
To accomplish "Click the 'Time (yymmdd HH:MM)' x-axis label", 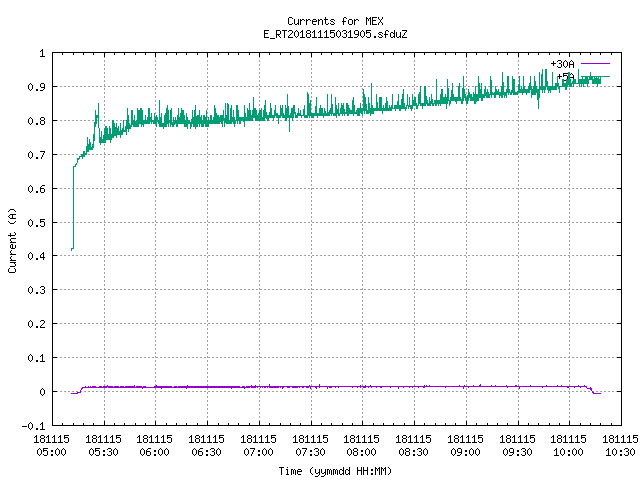I will (335, 471).
